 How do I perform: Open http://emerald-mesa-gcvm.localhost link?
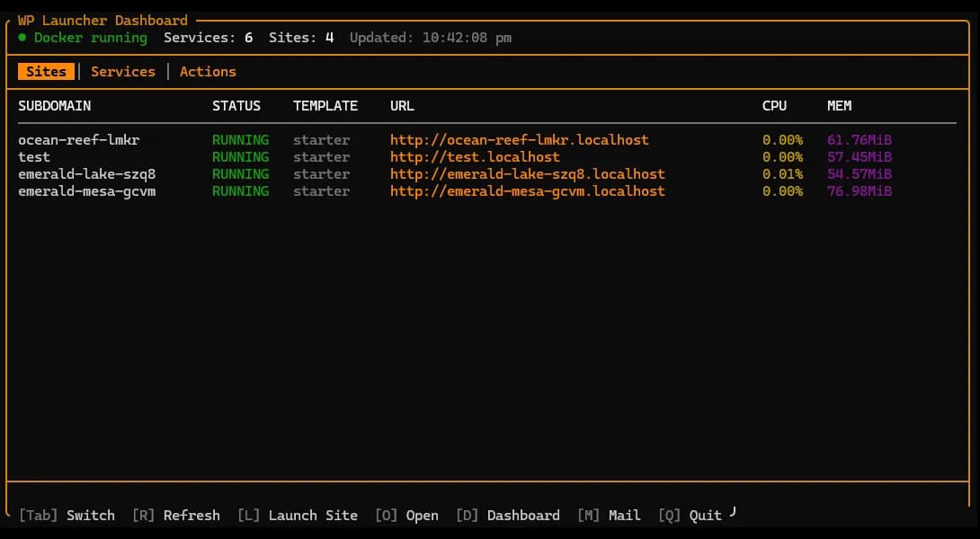(528, 191)
